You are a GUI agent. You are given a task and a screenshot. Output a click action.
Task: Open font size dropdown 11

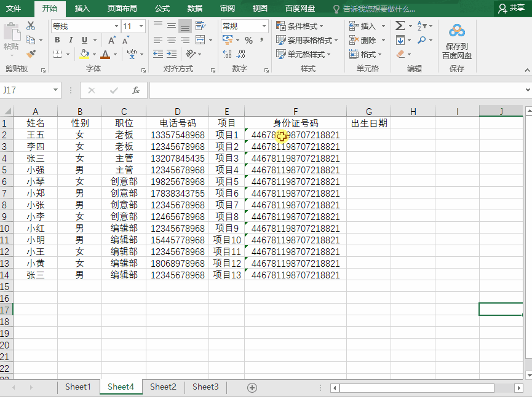(141, 26)
